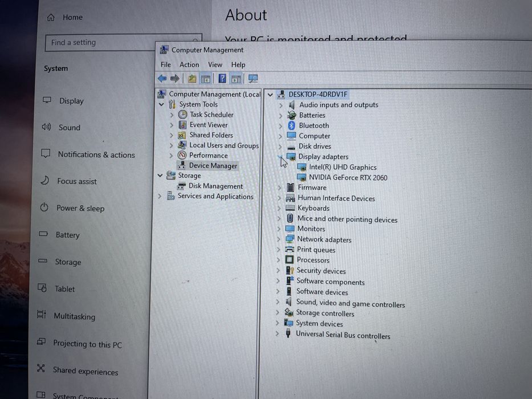Click the NVIDIA GeForce RTX 2060 adapter icon

point(302,177)
